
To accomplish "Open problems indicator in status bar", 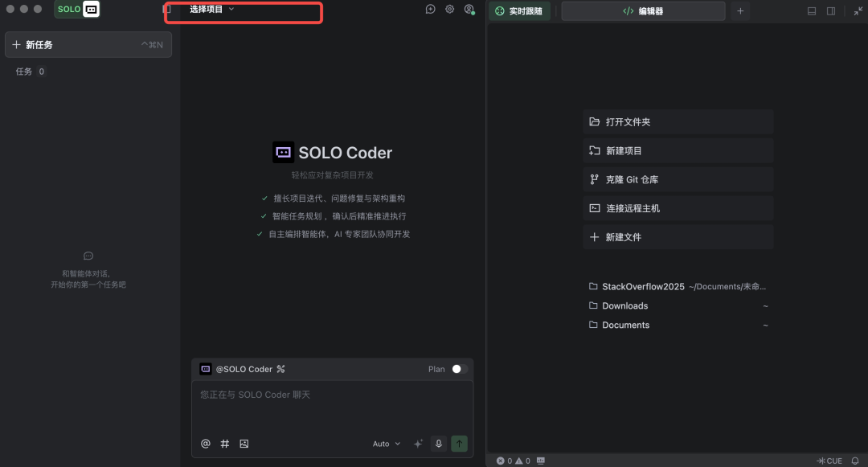I will click(513, 461).
